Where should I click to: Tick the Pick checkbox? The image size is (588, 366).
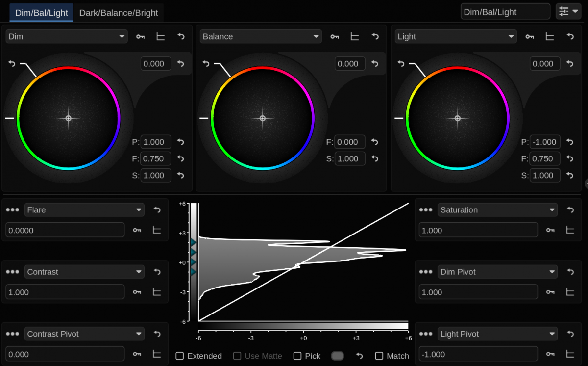[297, 356]
